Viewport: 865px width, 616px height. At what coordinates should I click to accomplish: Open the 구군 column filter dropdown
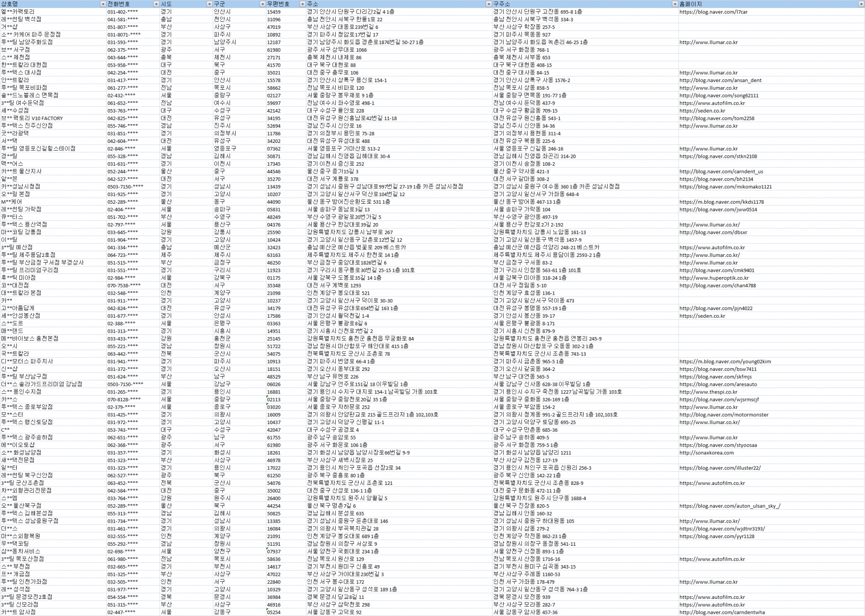click(263, 4)
